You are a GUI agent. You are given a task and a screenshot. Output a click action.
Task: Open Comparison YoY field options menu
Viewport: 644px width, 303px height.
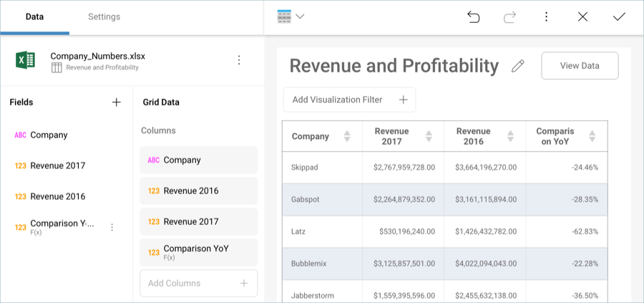point(112,227)
